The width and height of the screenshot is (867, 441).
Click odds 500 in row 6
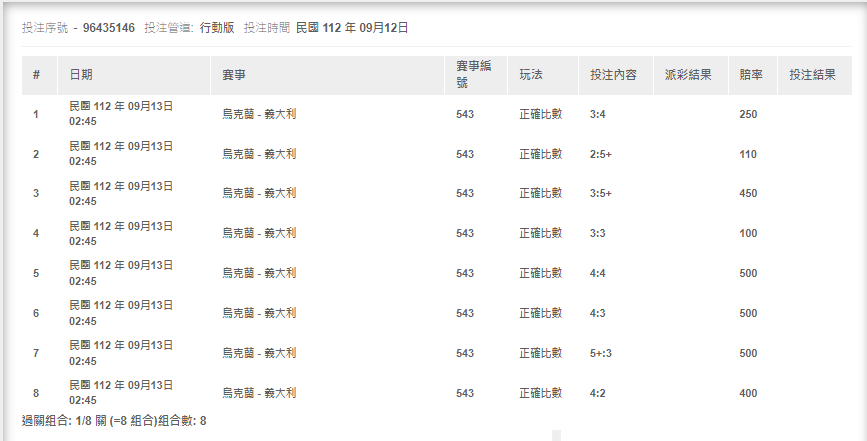(748, 313)
